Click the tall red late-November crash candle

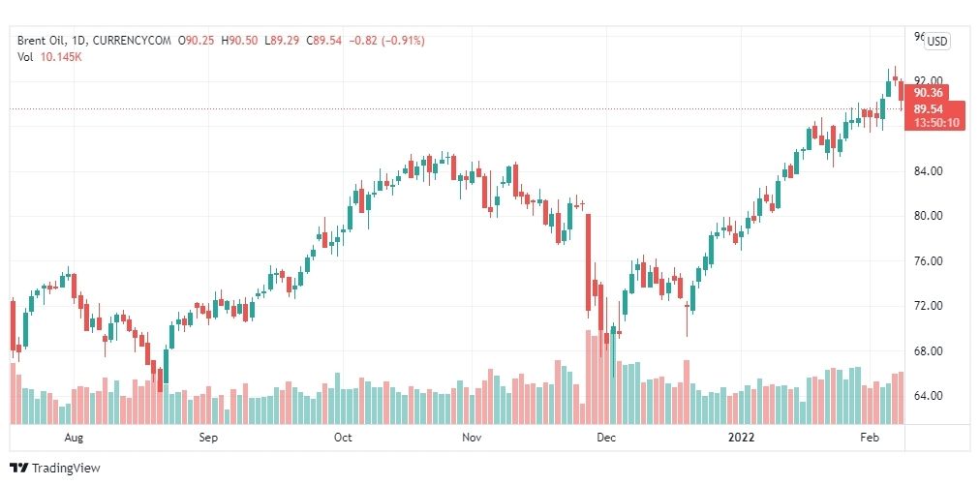coord(588,262)
